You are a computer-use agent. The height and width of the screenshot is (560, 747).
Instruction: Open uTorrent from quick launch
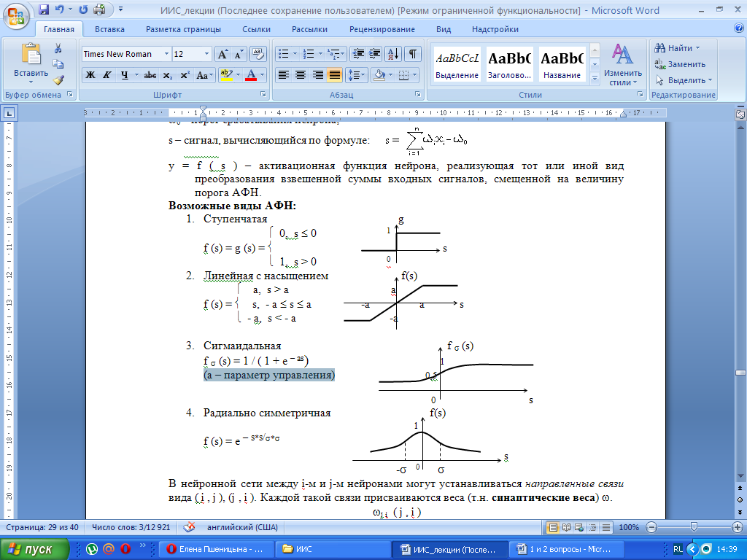(92, 549)
